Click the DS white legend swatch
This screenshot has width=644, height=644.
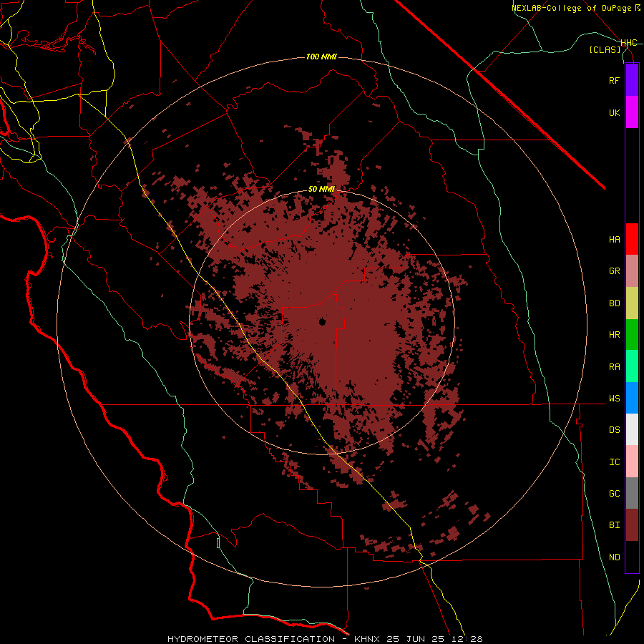[x=632, y=429]
